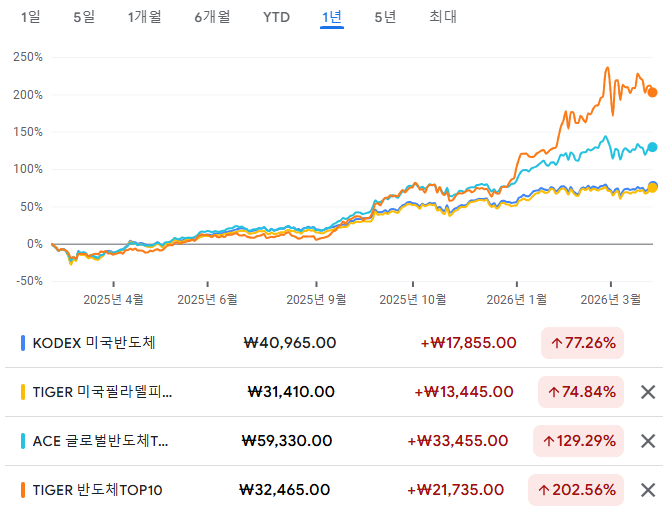Screen dimensions: 663x509
Task: Remove TIGER 미국필라델피 from comparison
Action: 648,392
